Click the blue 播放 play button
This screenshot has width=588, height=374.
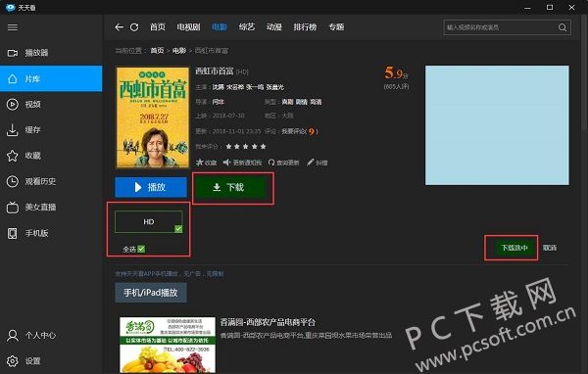151,187
